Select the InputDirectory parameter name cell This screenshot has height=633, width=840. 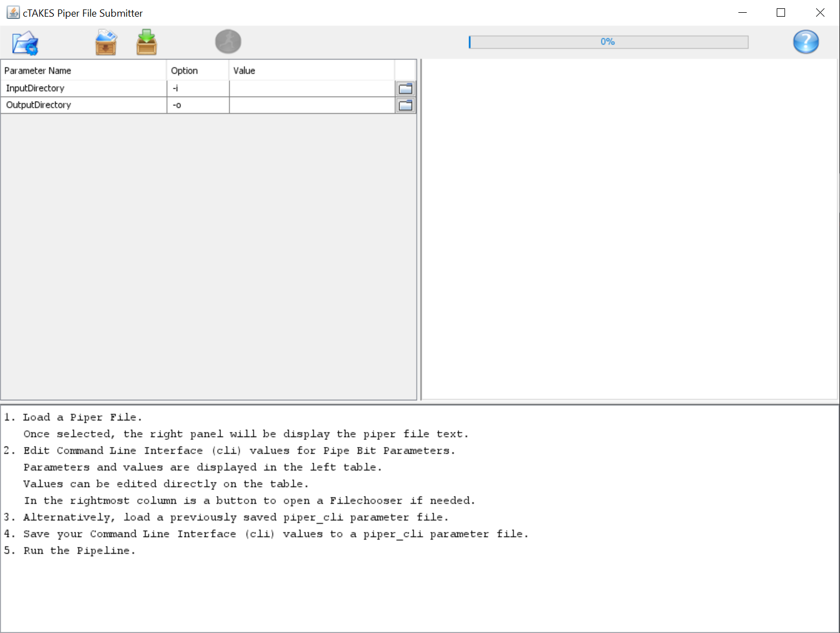click(83, 89)
